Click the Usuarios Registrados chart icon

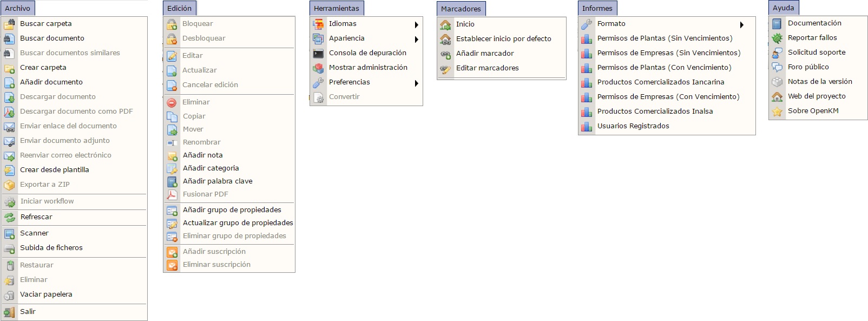click(587, 126)
